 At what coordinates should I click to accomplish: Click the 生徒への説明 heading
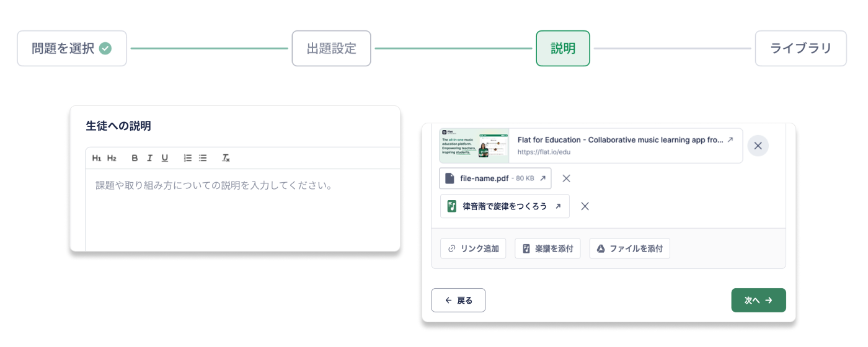[x=118, y=126]
